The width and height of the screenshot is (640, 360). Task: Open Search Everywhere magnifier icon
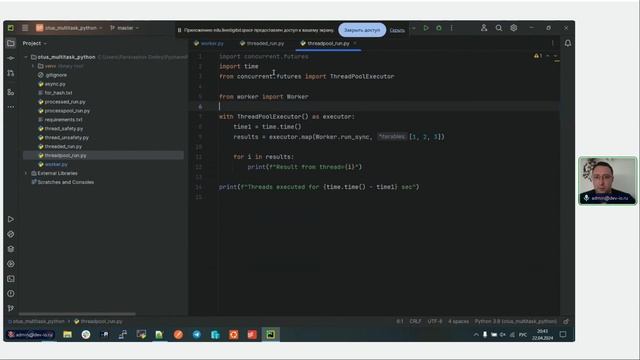point(499,28)
